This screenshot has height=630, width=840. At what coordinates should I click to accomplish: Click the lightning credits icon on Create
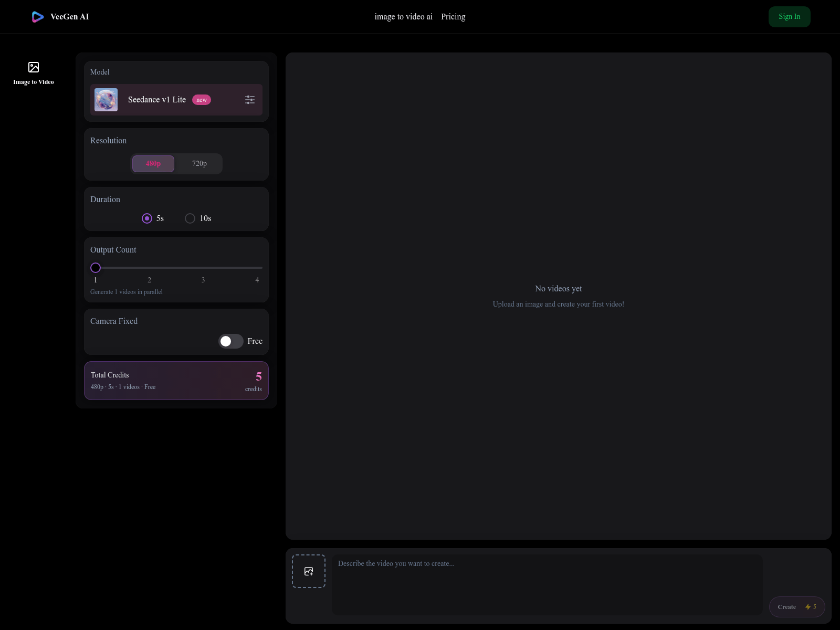(808, 607)
